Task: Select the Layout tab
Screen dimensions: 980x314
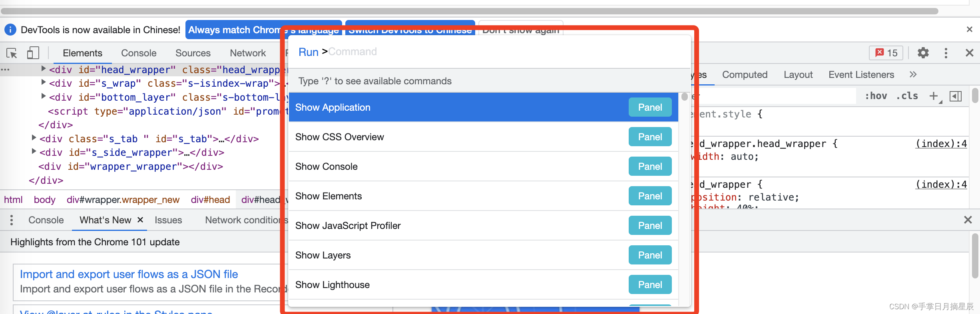Action: pos(798,74)
